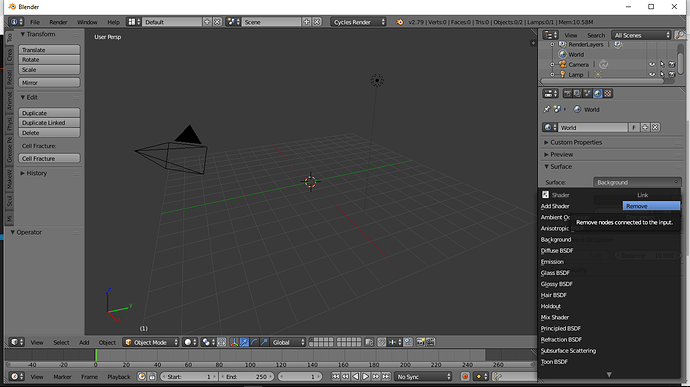Open the All Scenes outliner display dropdown
This screenshot has width=690, height=387.
642,35
